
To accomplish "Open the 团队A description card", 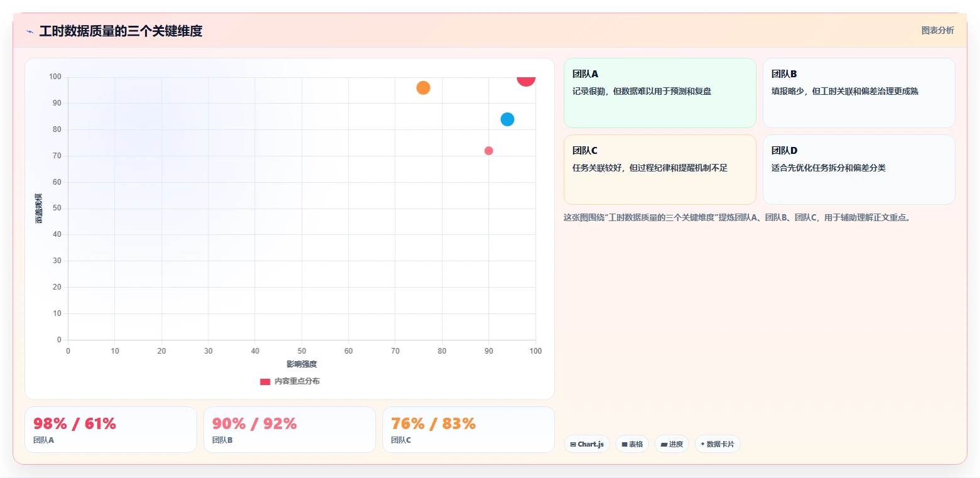I will pos(660,93).
